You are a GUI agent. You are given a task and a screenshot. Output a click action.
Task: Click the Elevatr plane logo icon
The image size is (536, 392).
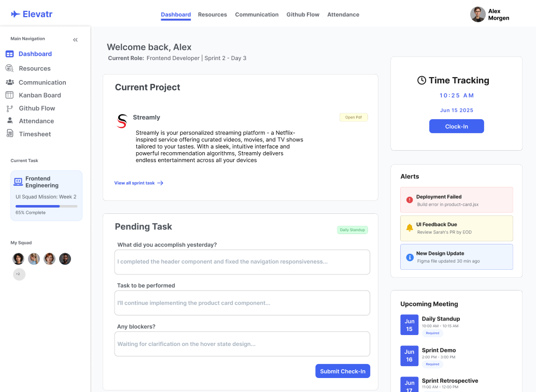[x=16, y=14]
